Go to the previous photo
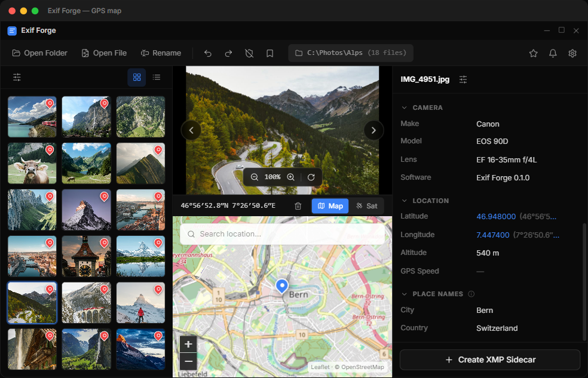Viewport: 588px width, 378px height. click(x=191, y=130)
